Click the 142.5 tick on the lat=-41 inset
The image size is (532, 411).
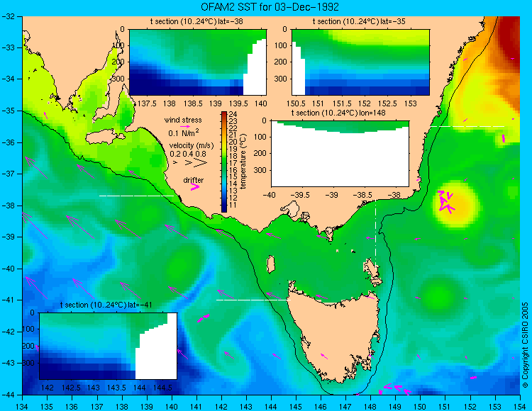click(71, 388)
